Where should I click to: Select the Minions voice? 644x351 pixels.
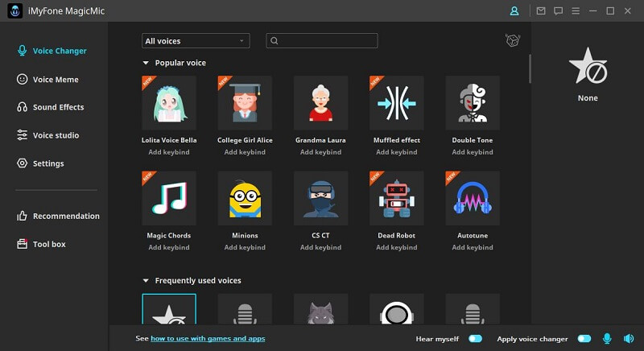pos(245,198)
